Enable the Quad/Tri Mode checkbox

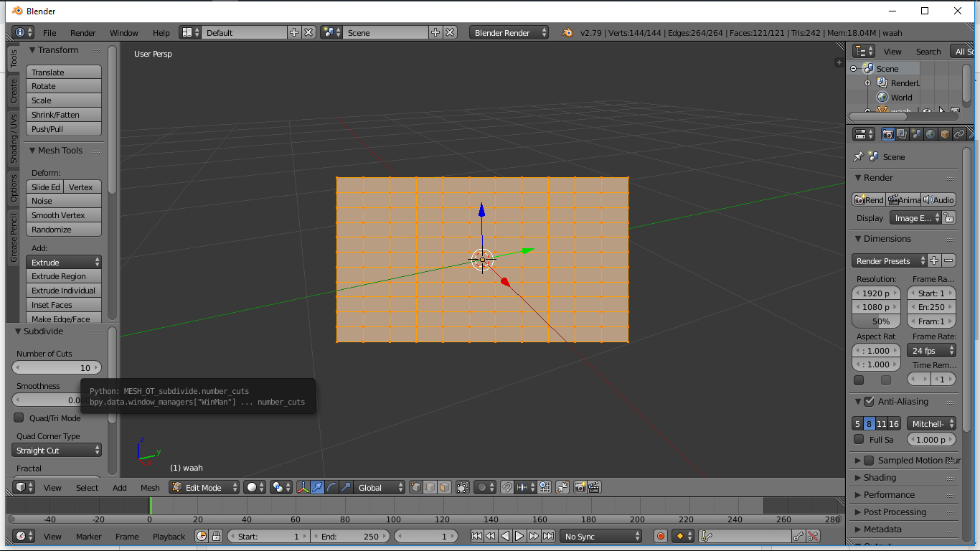point(19,418)
